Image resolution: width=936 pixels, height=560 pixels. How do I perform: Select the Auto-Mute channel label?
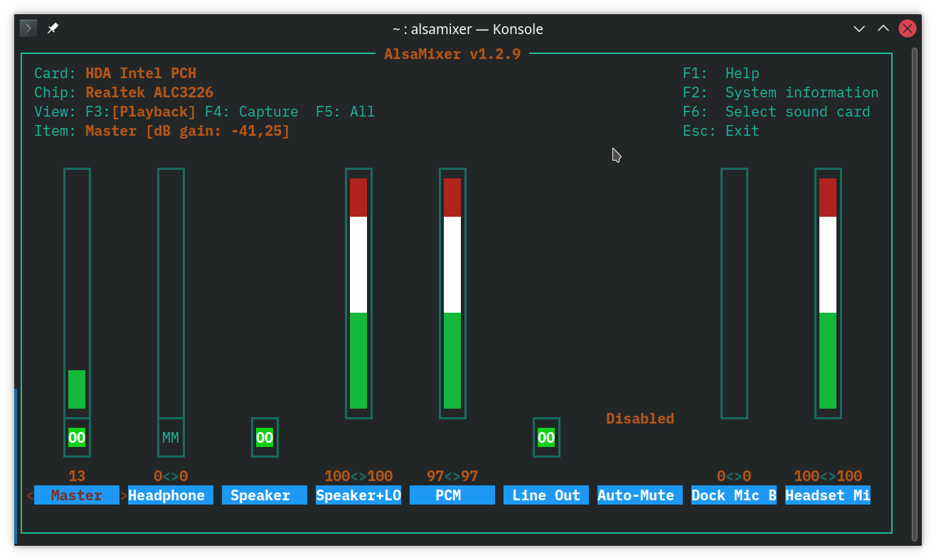pyautogui.click(x=640, y=495)
